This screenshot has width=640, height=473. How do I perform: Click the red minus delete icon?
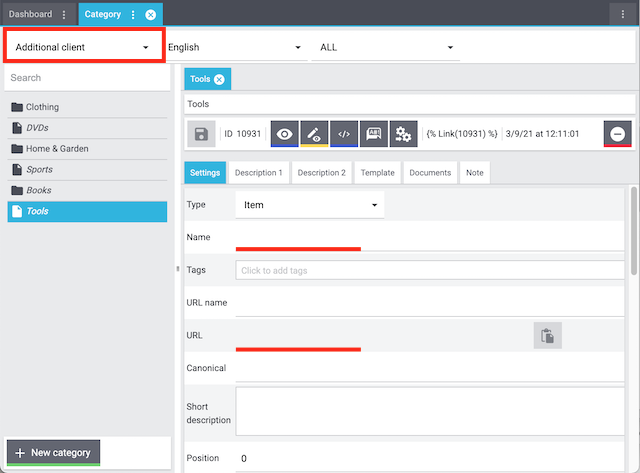coord(618,134)
